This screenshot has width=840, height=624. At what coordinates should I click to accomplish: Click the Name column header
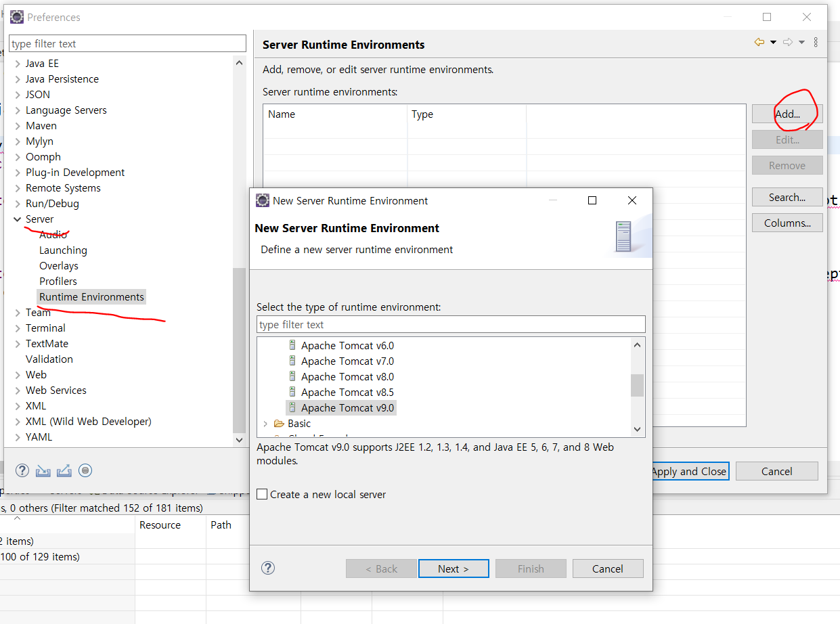tap(335, 114)
